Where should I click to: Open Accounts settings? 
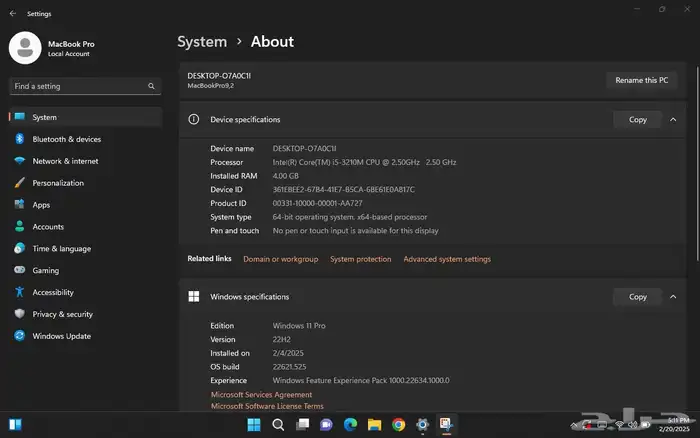(48, 227)
